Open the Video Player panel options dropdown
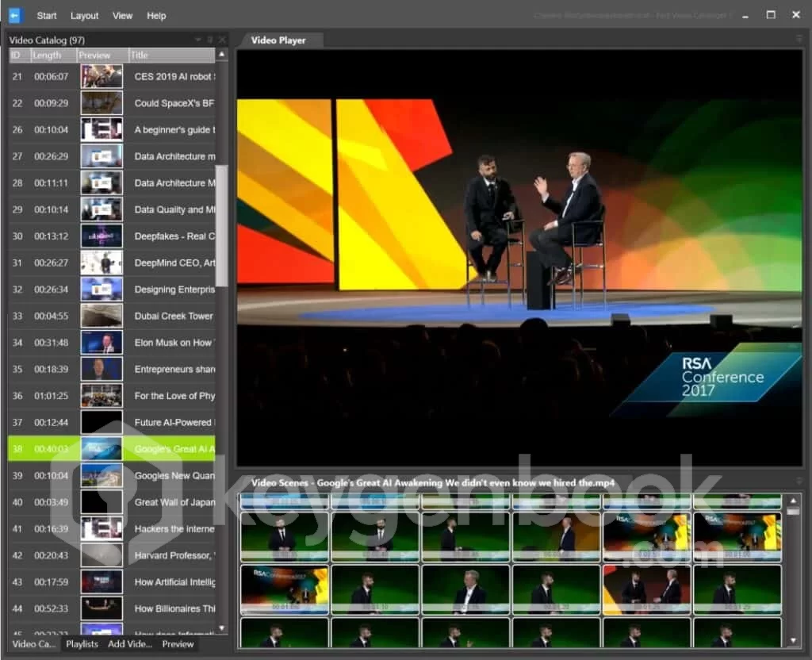812x660 pixels. tap(799, 39)
